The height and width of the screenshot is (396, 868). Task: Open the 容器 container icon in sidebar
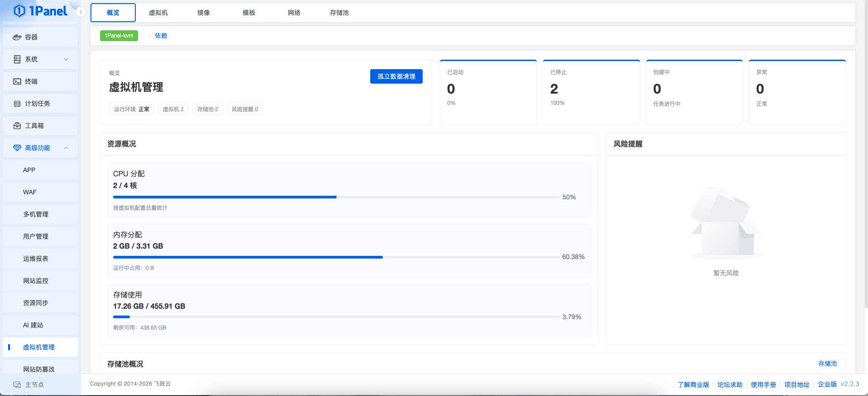tap(17, 37)
